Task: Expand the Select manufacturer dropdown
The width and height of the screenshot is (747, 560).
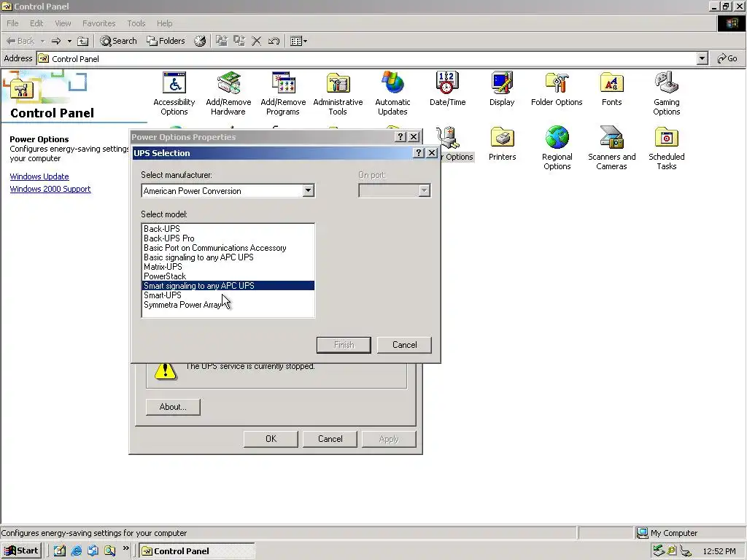Action: pos(309,191)
